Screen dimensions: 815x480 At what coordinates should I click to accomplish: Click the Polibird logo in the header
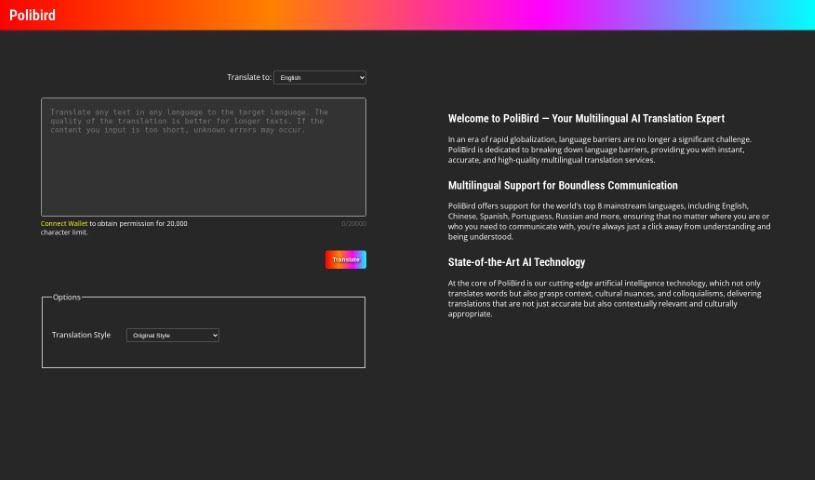(32, 15)
